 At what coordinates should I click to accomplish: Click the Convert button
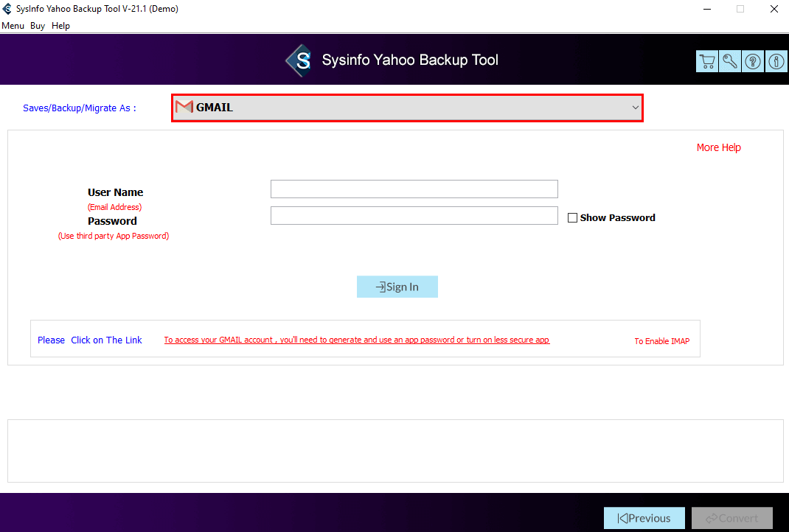coord(732,518)
